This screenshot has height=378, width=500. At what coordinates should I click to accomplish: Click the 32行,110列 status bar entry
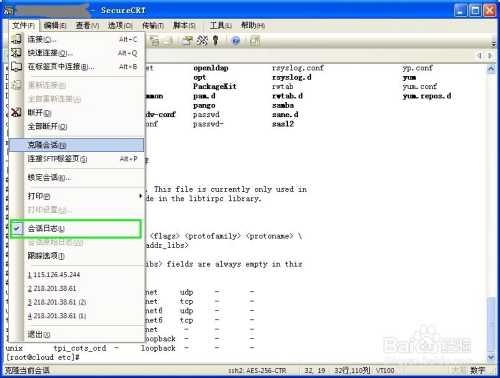coord(352,370)
